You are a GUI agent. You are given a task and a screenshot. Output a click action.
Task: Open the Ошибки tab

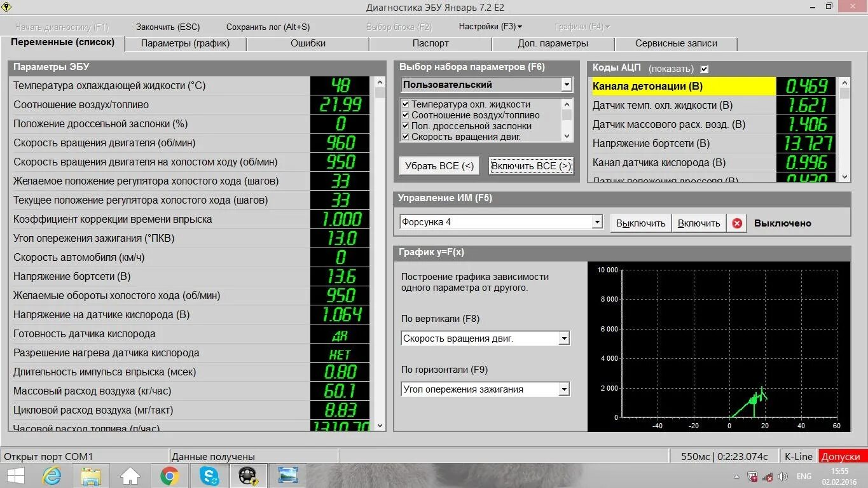(308, 43)
